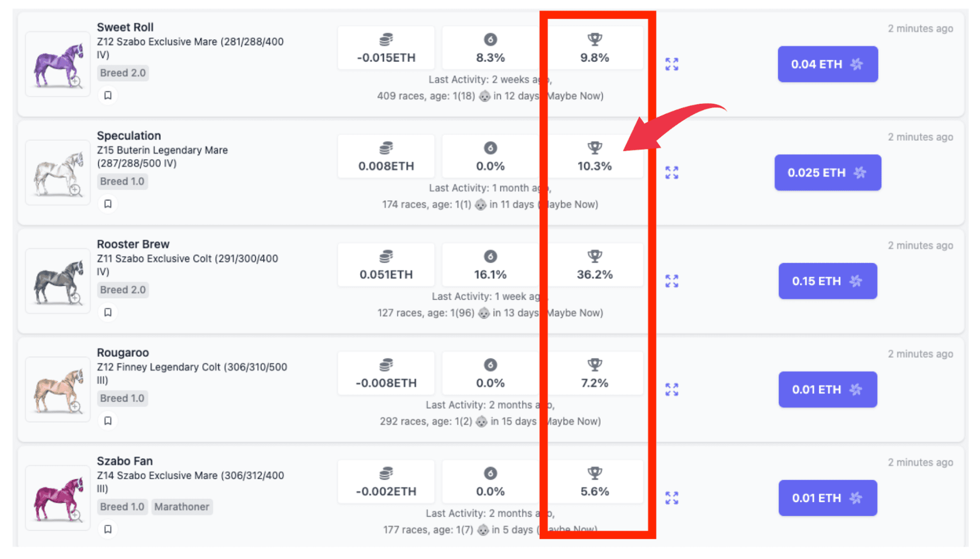This screenshot has height=559, width=980.
Task: Expand the Sweet Roll listing details
Action: (672, 64)
